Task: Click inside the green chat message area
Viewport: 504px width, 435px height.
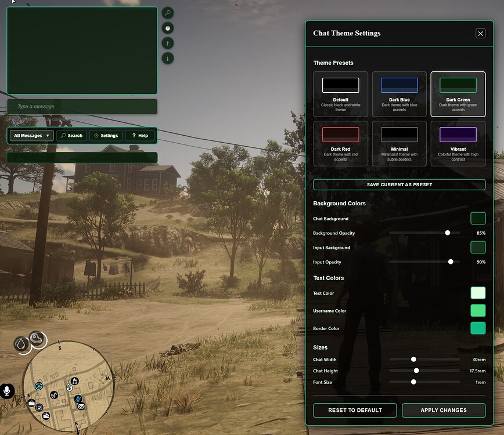Action: [x=82, y=50]
